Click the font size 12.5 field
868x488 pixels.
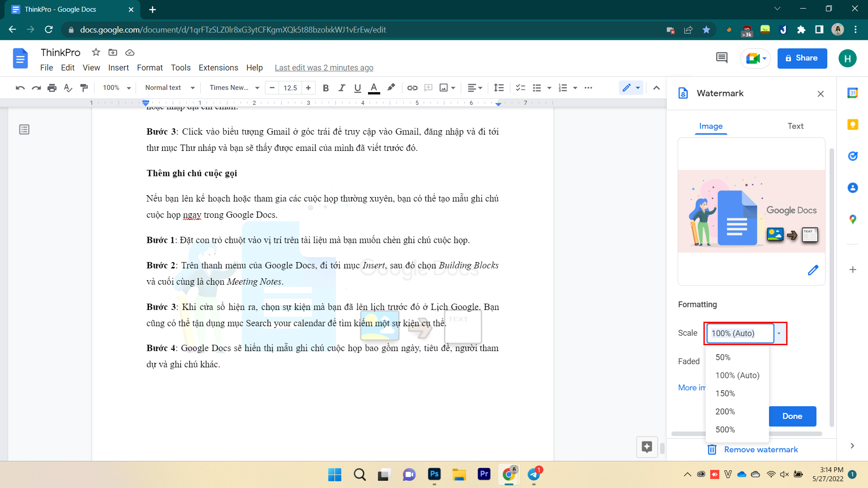click(x=290, y=88)
